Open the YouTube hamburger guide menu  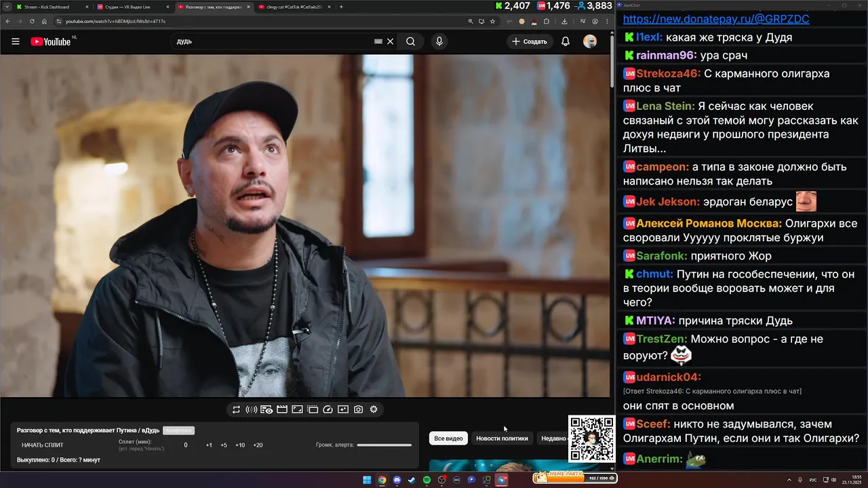pyautogui.click(x=16, y=41)
